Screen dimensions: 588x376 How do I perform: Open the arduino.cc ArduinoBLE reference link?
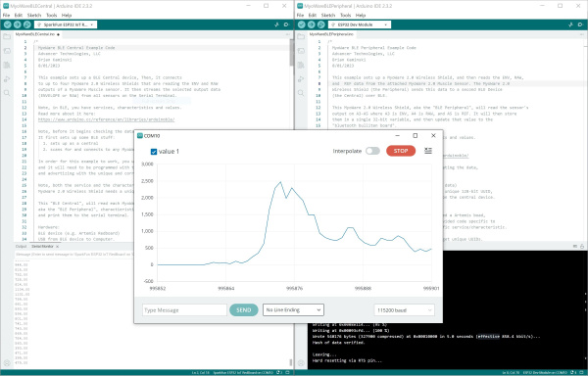coord(106,119)
